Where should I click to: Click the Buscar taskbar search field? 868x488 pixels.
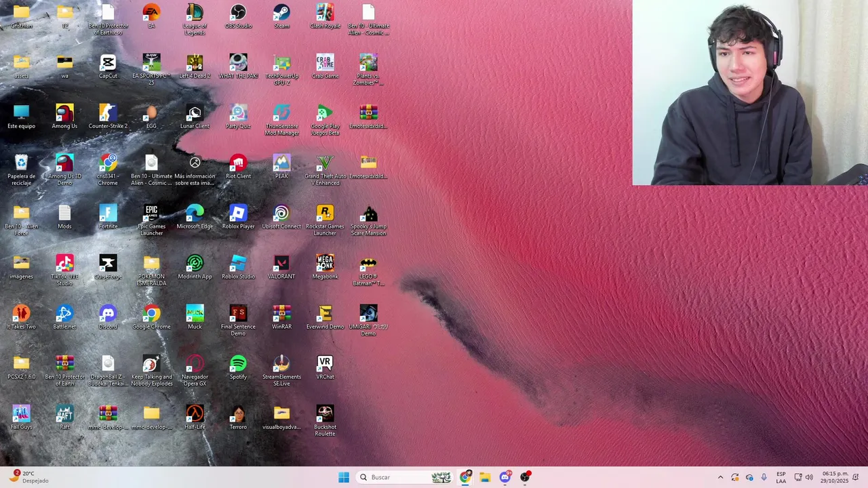tap(405, 477)
